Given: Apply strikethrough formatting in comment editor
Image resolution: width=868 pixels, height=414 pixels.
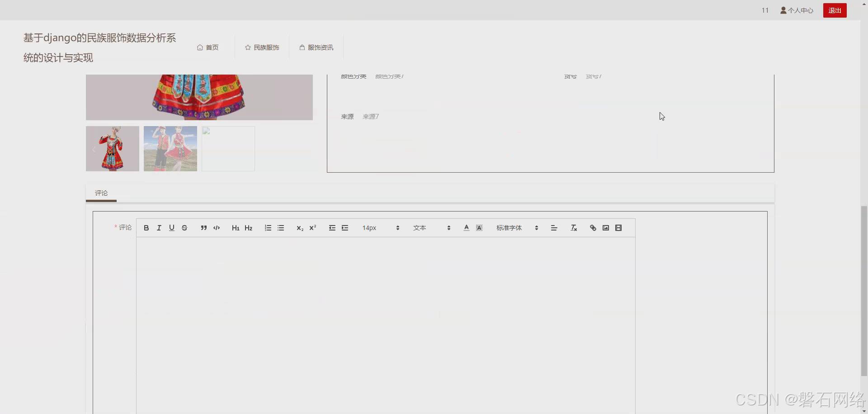Looking at the screenshot, I should (184, 228).
